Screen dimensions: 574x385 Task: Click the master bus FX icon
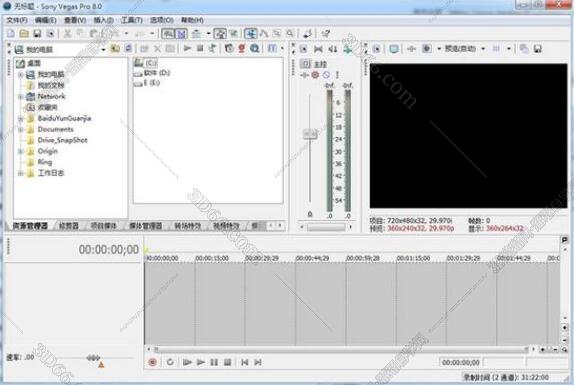click(304, 75)
